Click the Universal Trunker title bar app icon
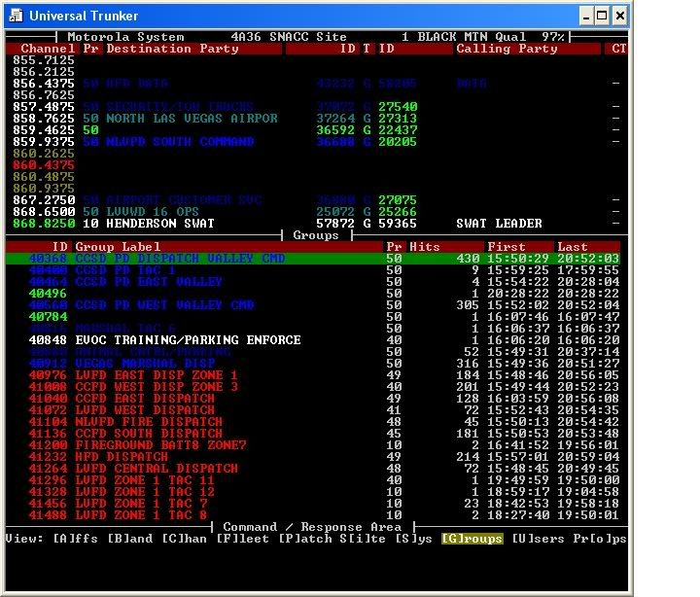Screen dimensions: 700x597 click(x=16, y=16)
